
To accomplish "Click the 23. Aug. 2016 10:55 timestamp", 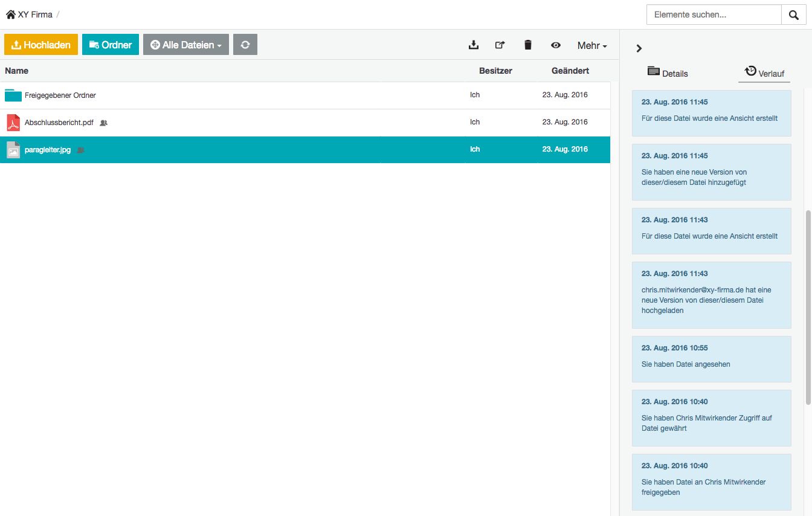I will click(x=675, y=348).
